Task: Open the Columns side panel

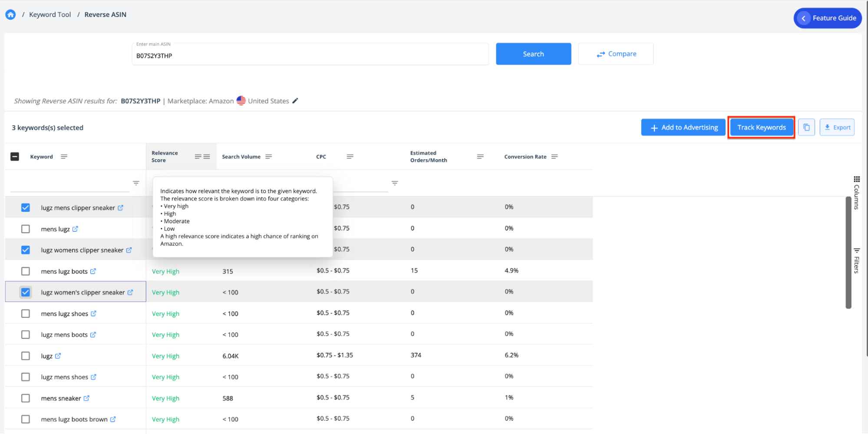Action: coord(856,193)
